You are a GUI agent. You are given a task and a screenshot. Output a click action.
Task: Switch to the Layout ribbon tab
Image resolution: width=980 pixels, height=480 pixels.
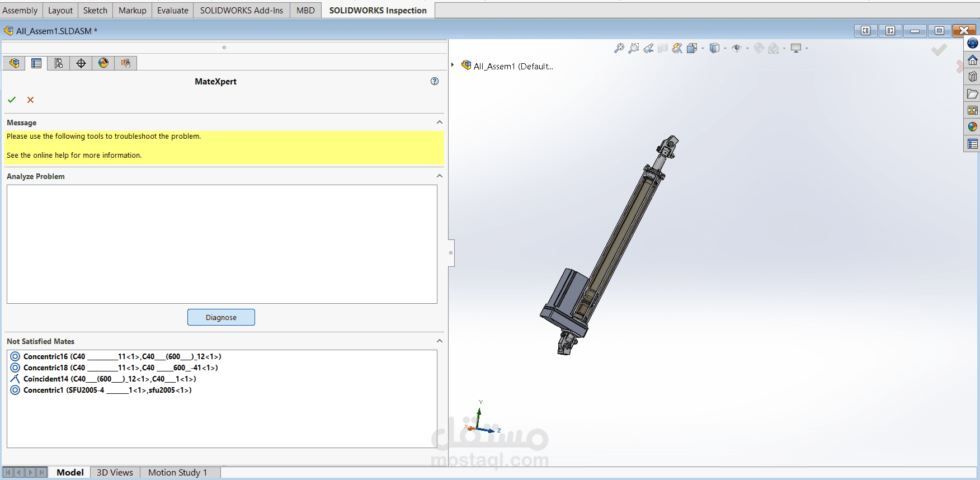click(60, 10)
